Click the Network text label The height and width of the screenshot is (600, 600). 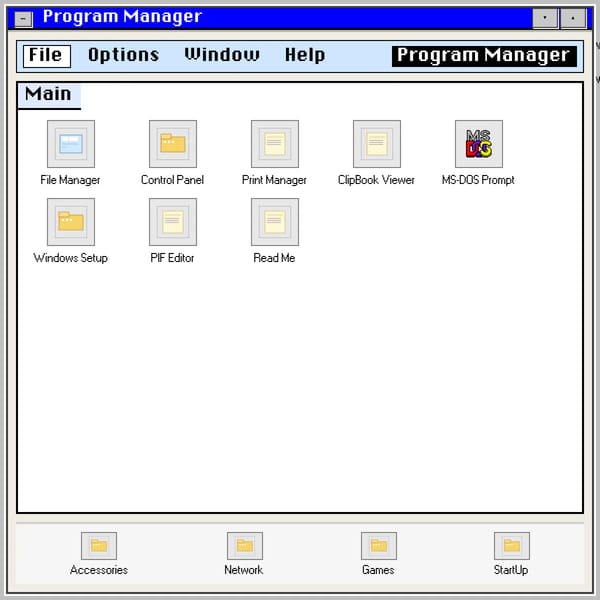tap(244, 570)
